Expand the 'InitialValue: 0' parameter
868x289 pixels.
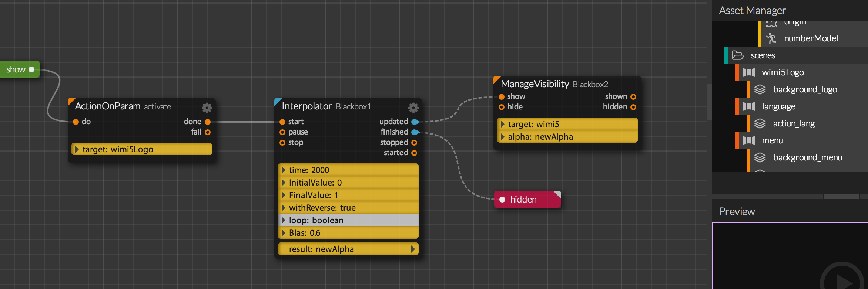pos(284,183)
